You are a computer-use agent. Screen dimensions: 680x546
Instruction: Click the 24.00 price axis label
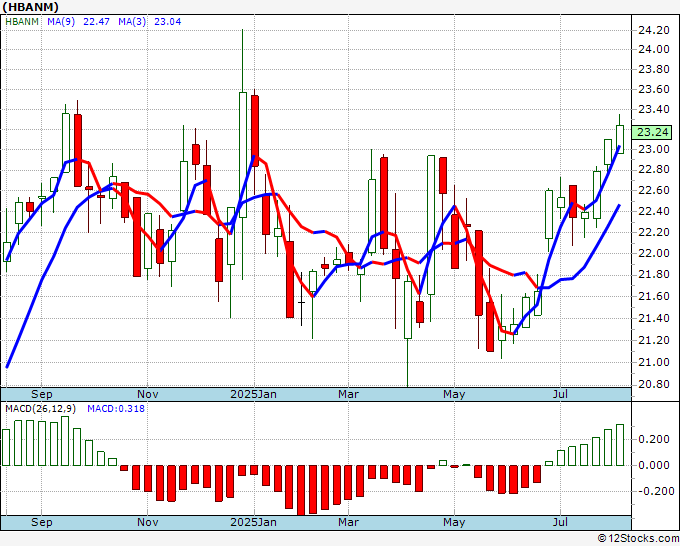pos(654,49)
